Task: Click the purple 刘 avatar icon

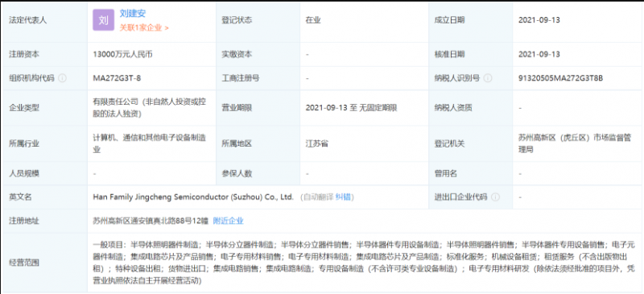Action: [103, 21]
